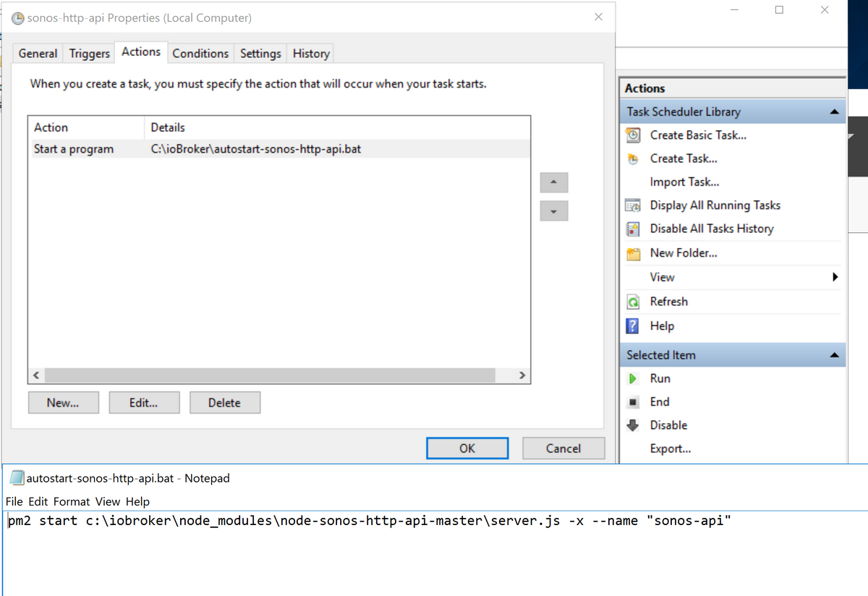Screen dimensions: 868x596
Task: Click Create Basic Task... action
Action: pyautogui.click(x=698, y=135)
